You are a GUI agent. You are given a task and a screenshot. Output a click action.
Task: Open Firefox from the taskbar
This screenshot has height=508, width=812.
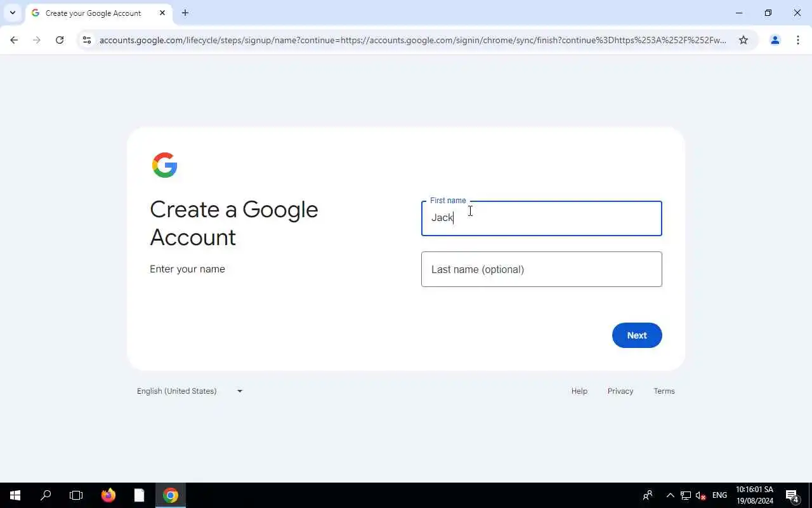pyautogui.click(x=108, y=495)
